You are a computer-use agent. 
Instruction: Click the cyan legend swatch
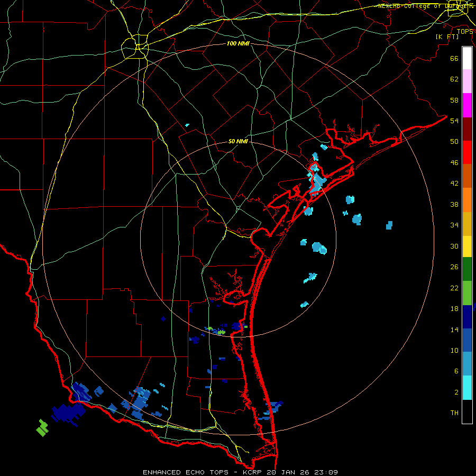[x=467, y=388]
